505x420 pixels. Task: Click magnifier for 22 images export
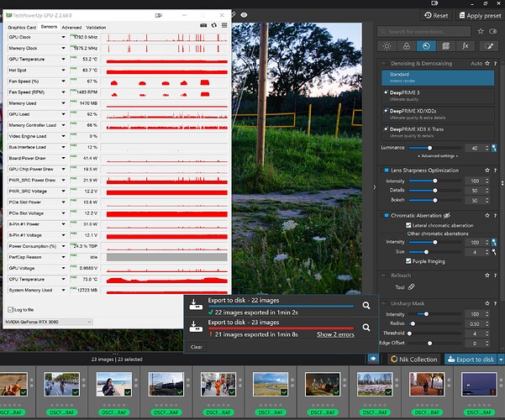tap(366, 307)
